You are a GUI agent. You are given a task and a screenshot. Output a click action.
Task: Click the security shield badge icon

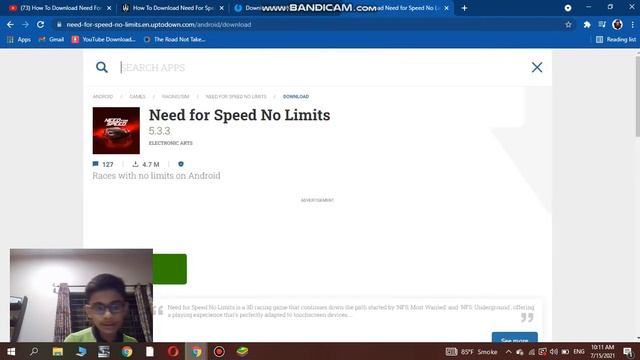(181, 164)
